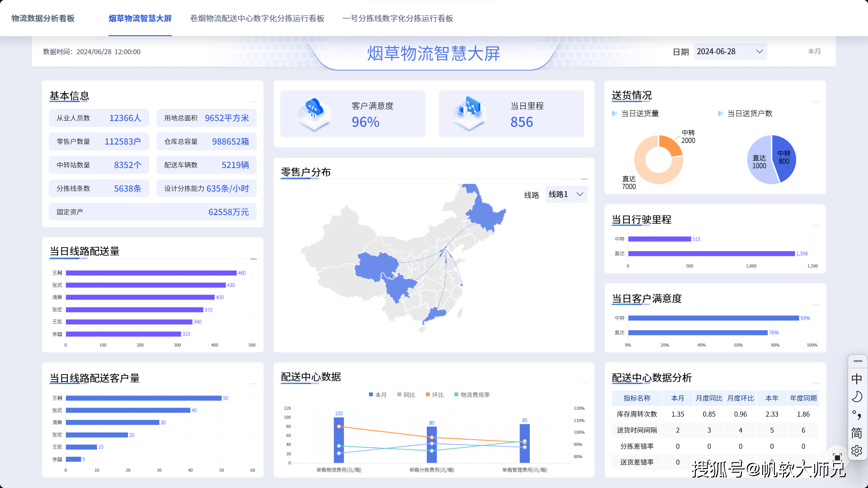Click the highlighted Guangdong region on map
868x488 pixels.
[435, 315]
